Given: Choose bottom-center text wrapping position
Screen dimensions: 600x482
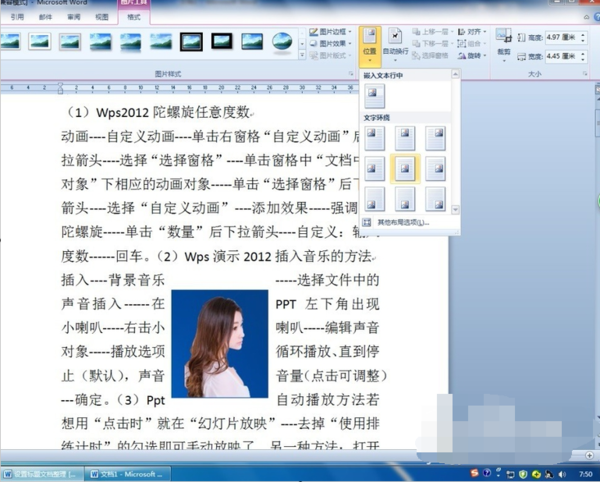Looking at the screenshot, I should (x=405, y=199).
